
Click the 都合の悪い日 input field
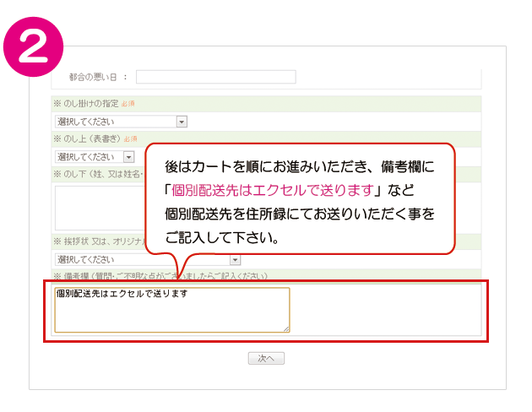coord(216,77)
